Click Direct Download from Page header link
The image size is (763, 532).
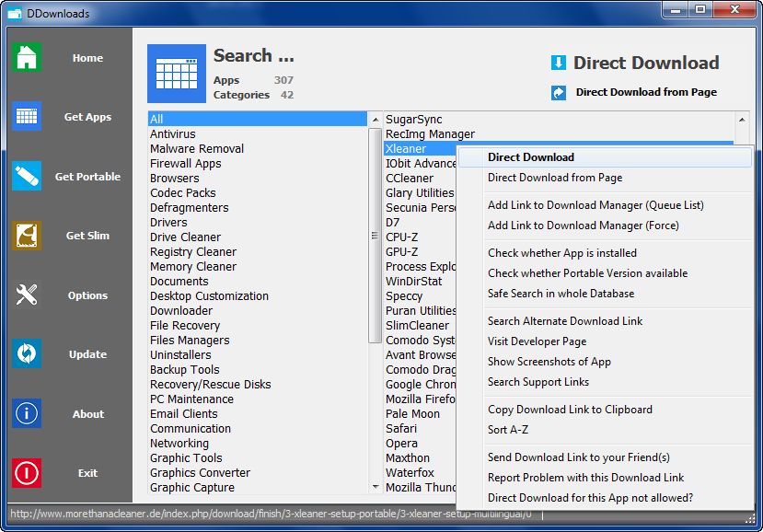[x=645, y=92]
